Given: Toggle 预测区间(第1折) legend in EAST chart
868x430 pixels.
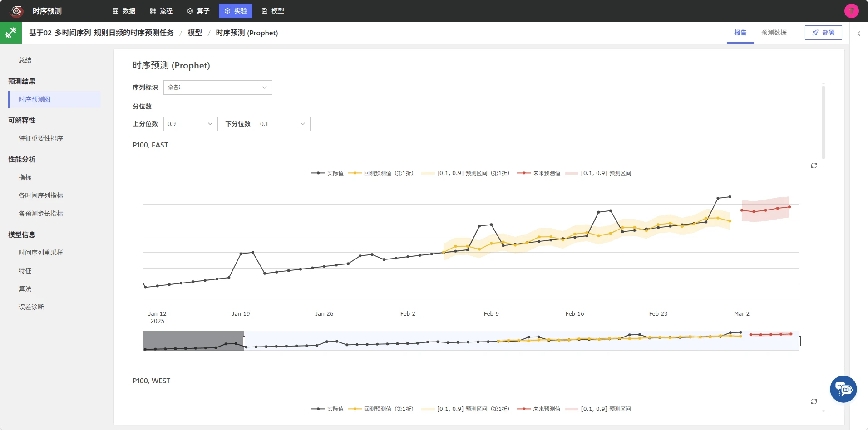Looking at the screenshot, I should (465, 173).
